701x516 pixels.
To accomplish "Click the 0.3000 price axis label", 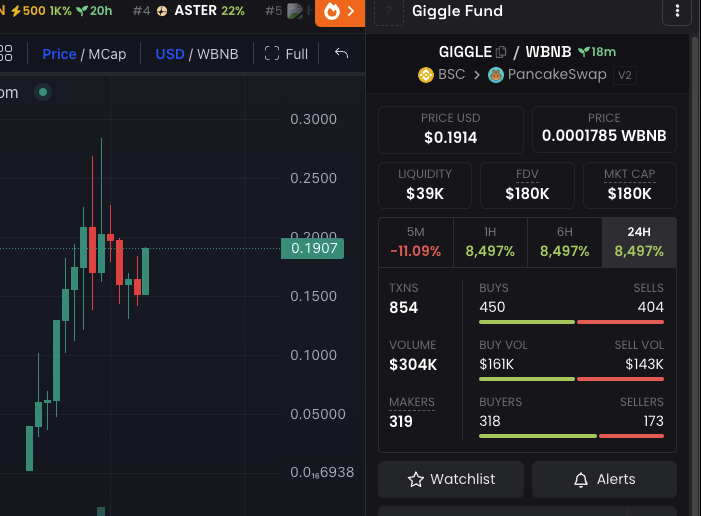I will click(313, 119).
